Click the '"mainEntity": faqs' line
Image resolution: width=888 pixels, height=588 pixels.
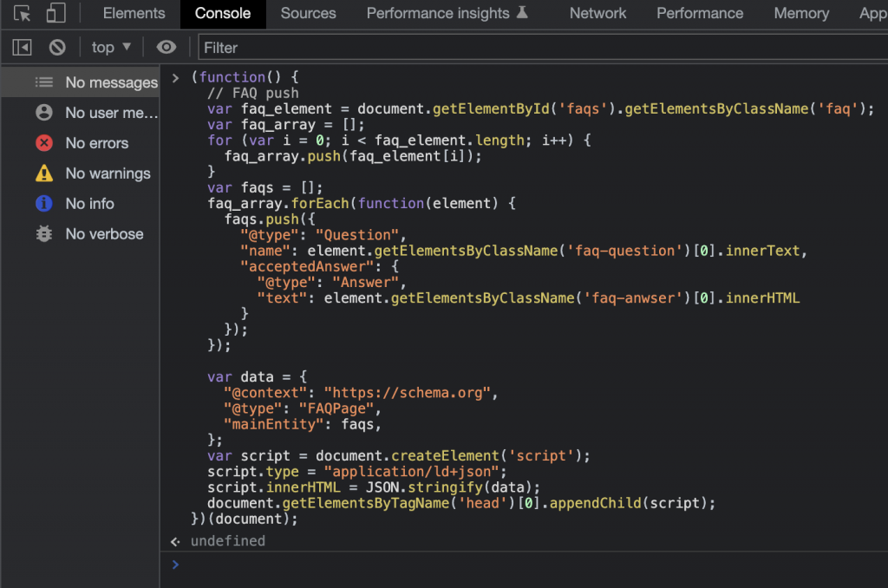[303, 424]
